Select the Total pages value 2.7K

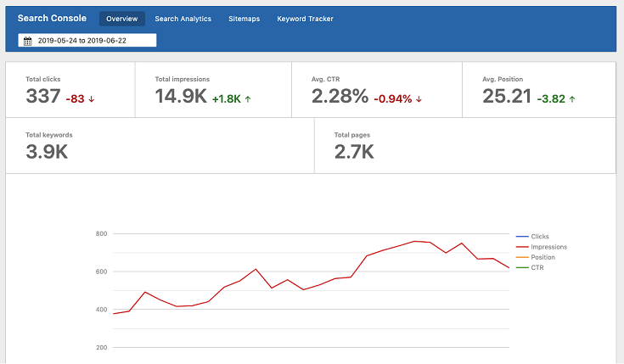coord(354,152)
